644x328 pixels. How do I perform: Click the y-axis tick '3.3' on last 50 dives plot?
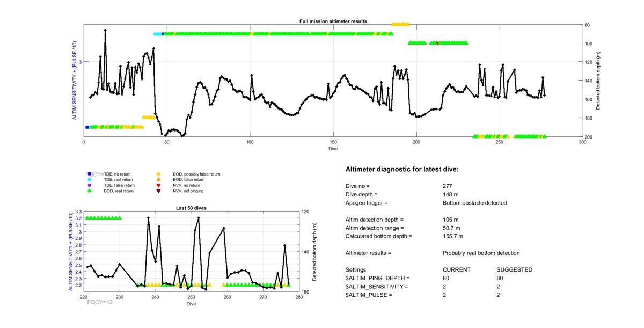tap(78, 212)
